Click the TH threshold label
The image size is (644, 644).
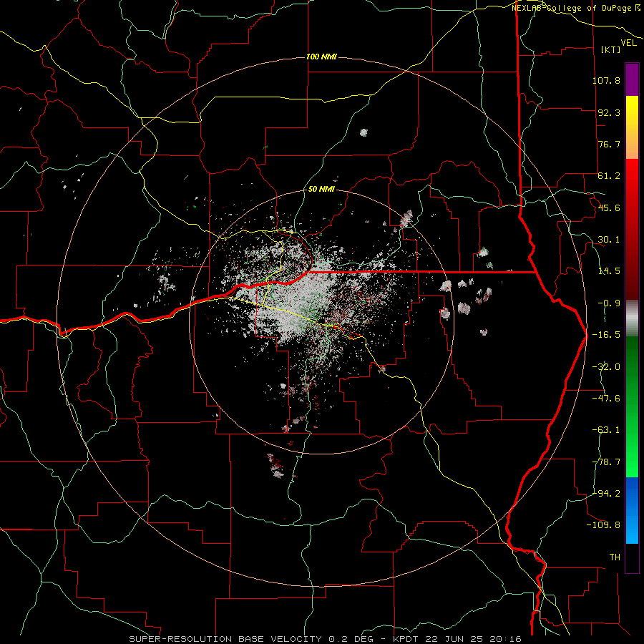tap(615, 557)
